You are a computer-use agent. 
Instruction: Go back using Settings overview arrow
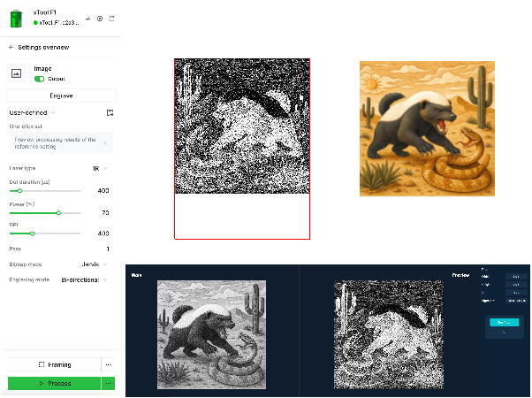pyautogui.click(x=11, y=47)
